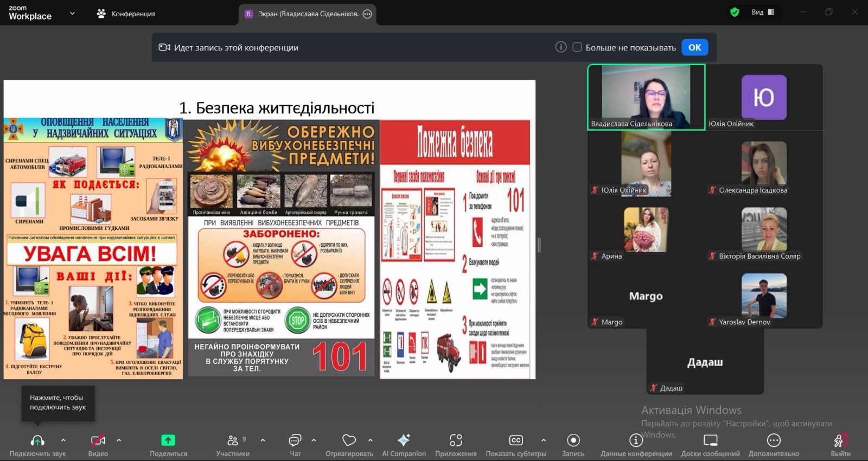Click the Запись record icon
The height and width of the screenshot is (461, 868).
573,440
